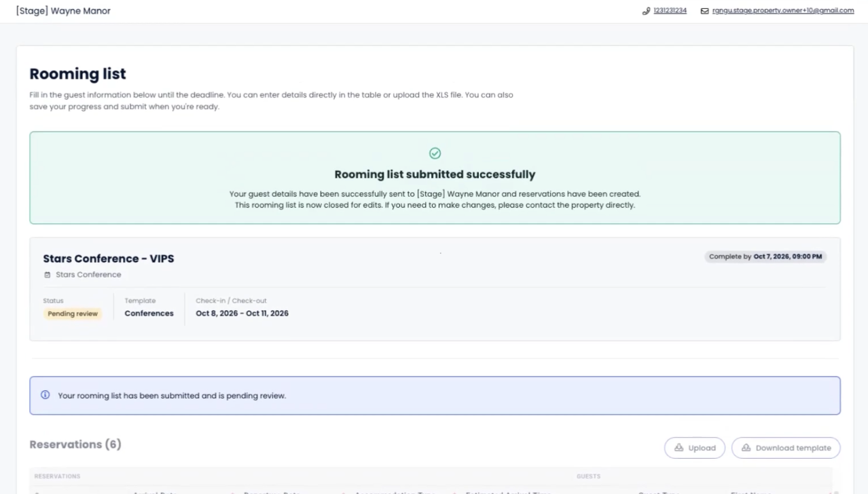
Task: Click the green success checkmark icon
Action: pyautogui.click(x=435, y=153)
